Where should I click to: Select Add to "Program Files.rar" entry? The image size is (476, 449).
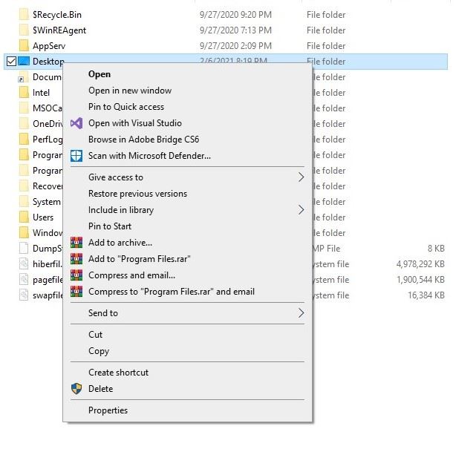[188, 259]
